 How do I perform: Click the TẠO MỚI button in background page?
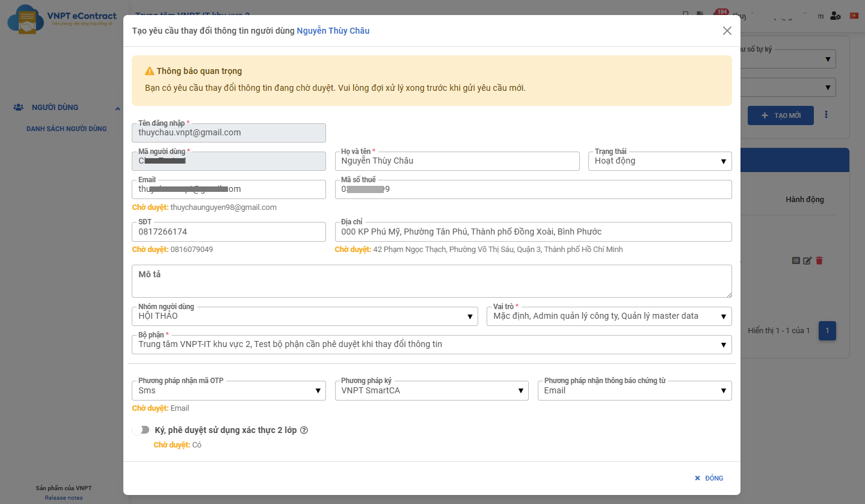click(x=781, y=115)
